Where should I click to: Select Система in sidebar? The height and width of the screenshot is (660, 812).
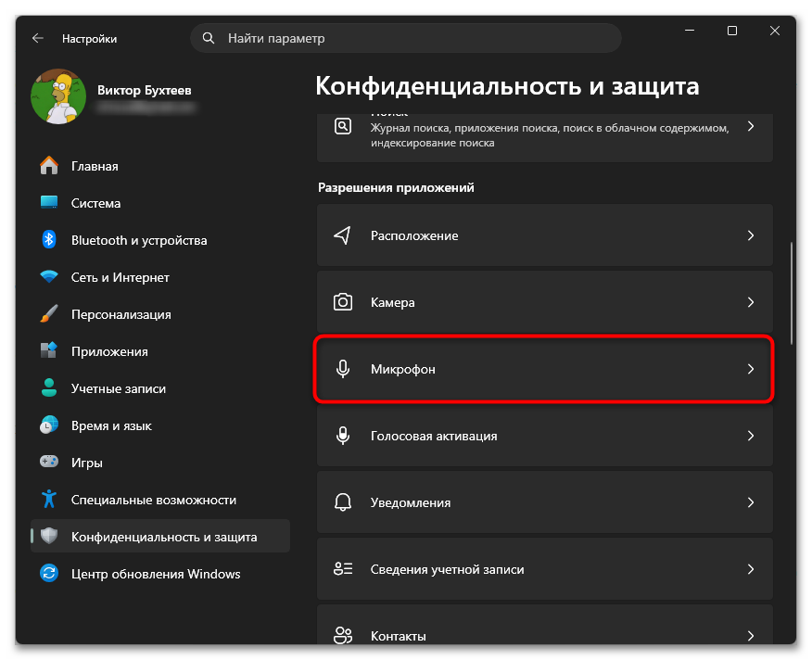point(160,203)
